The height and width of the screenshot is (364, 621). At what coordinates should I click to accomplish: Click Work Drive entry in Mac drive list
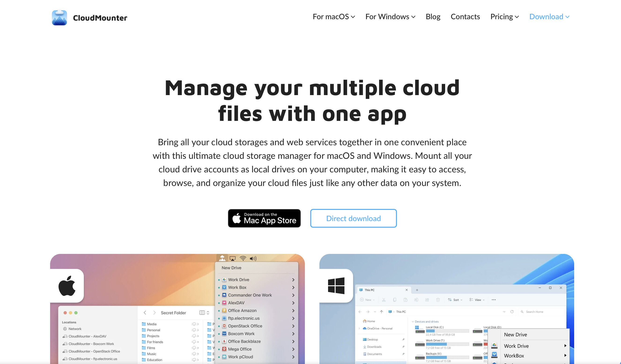(x=238, y=280)
